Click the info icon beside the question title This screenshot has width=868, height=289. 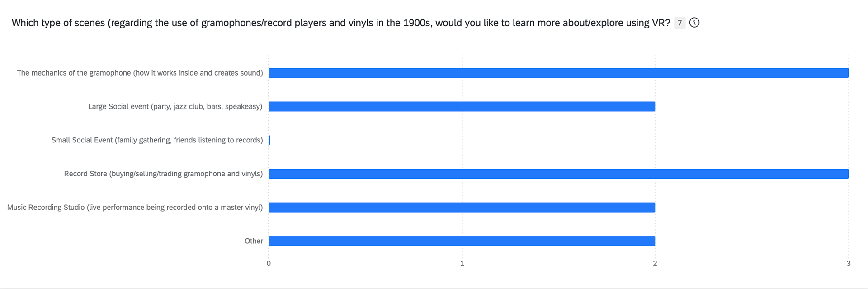click(x=694, y=23)
